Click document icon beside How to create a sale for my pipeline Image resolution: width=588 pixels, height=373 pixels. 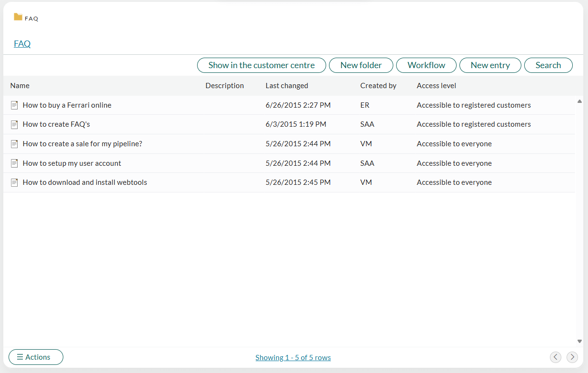(x=14, y=144)
